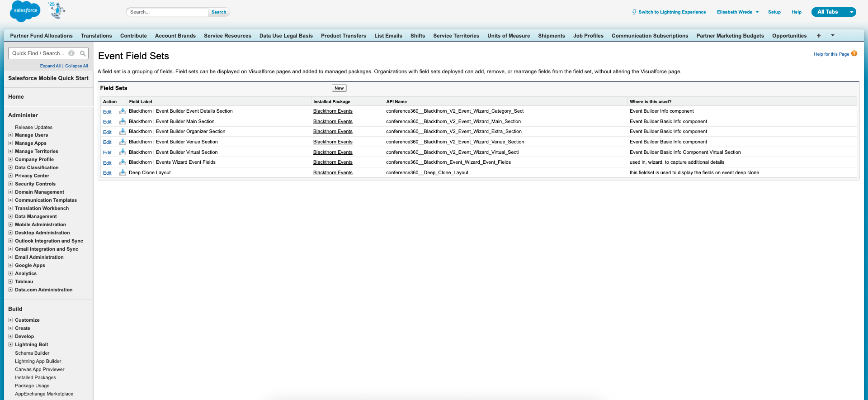Click in the top Search field

pos(167,12)
